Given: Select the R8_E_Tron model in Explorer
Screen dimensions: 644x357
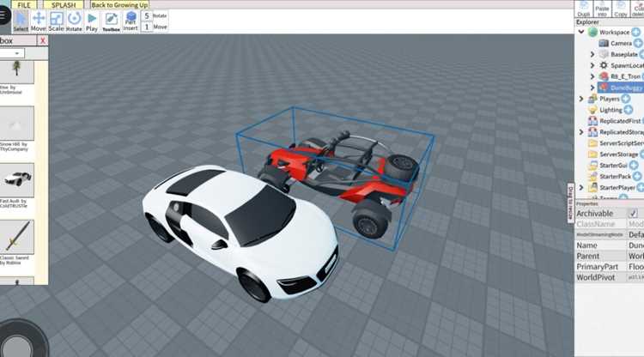Looking at the screenshot, I should pos(625,76).
